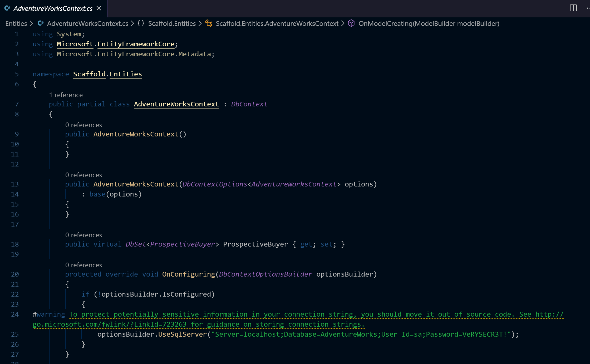Click the namespace braces icon in breadcrumb
This screenshot has height=364, width=590.
pos(141,23)
